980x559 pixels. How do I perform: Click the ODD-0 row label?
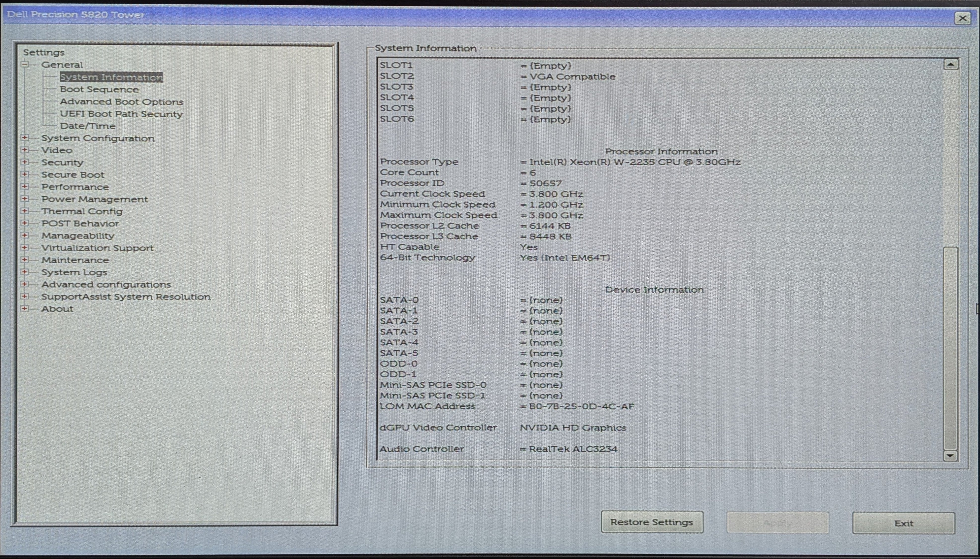(x=399, y=363)
